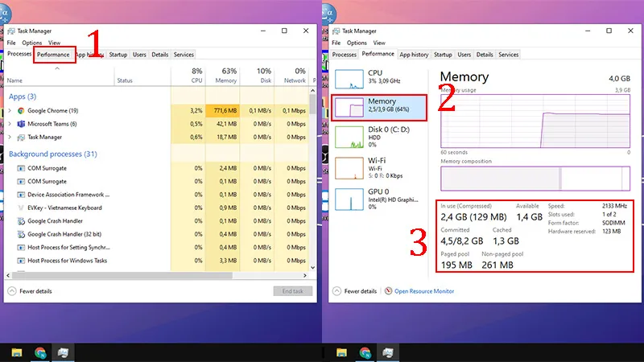Click the End task button
Screen dimensions: 644x362
(293, 291)
